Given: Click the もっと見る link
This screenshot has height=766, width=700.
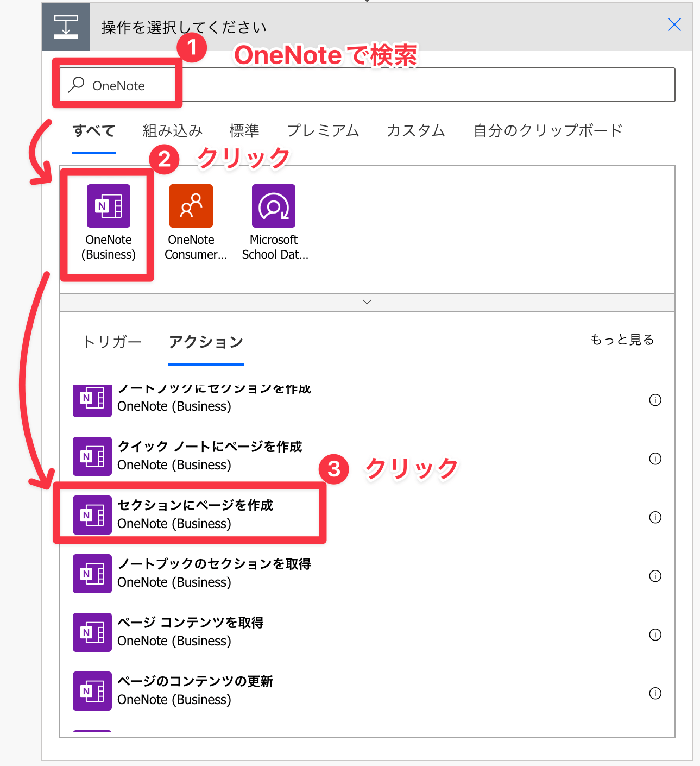Looking at the screenshot, I should point(622,340).
